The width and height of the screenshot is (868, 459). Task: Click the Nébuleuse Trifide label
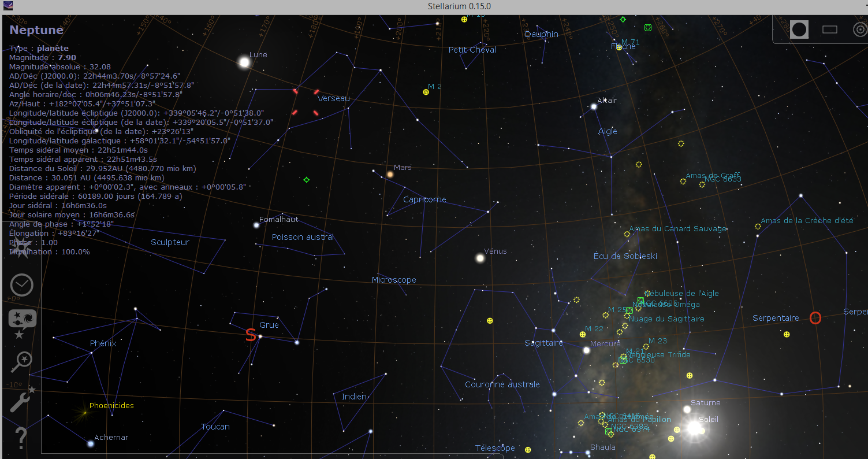click(x=658, y=355)
